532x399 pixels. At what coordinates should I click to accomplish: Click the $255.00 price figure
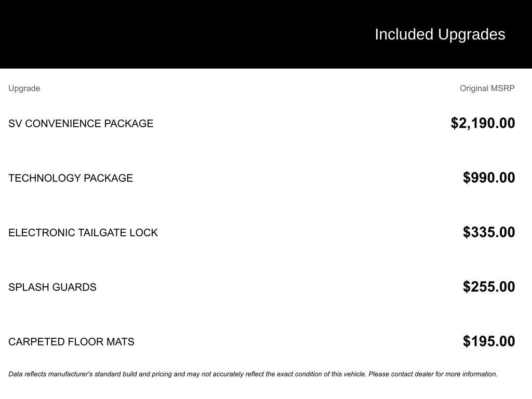tap(489, 287)
